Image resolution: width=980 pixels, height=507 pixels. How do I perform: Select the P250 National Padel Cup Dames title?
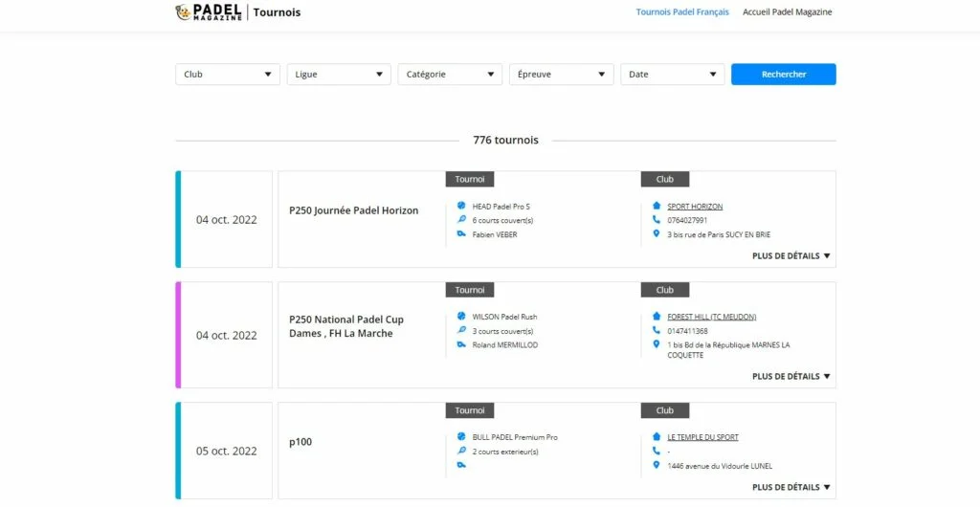pyautogui.click(x=346, y=326)
